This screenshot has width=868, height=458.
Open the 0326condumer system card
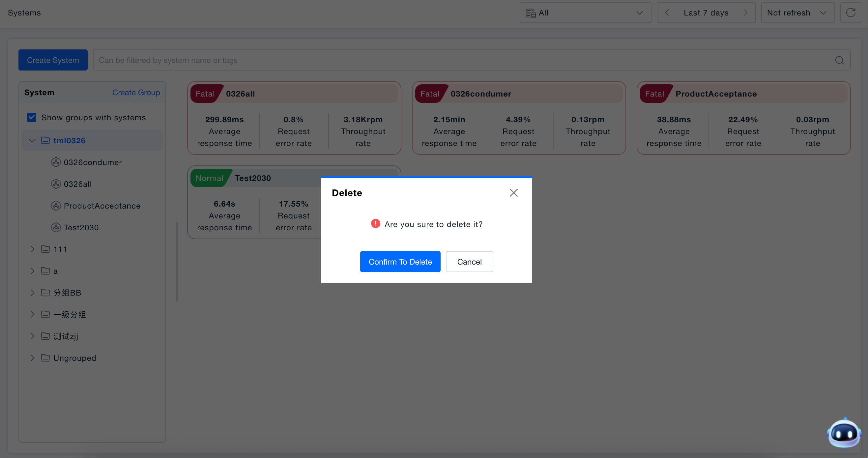[x=519, y=118]
